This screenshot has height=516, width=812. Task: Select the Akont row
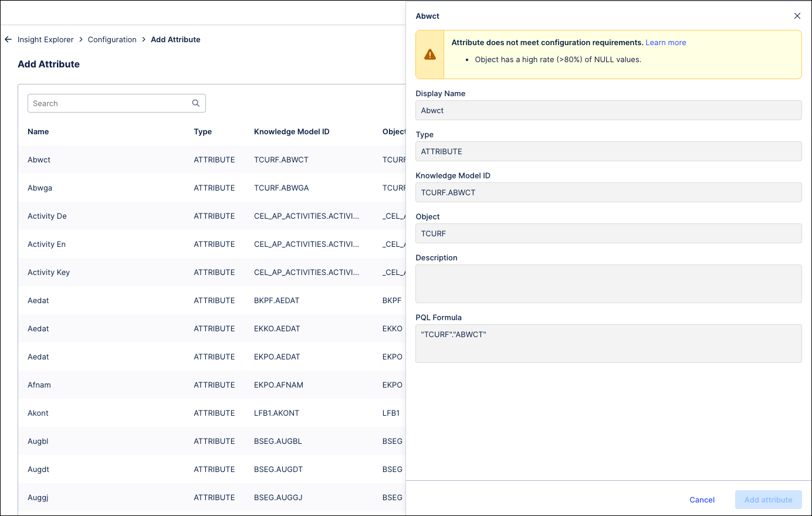coord(212,413)
